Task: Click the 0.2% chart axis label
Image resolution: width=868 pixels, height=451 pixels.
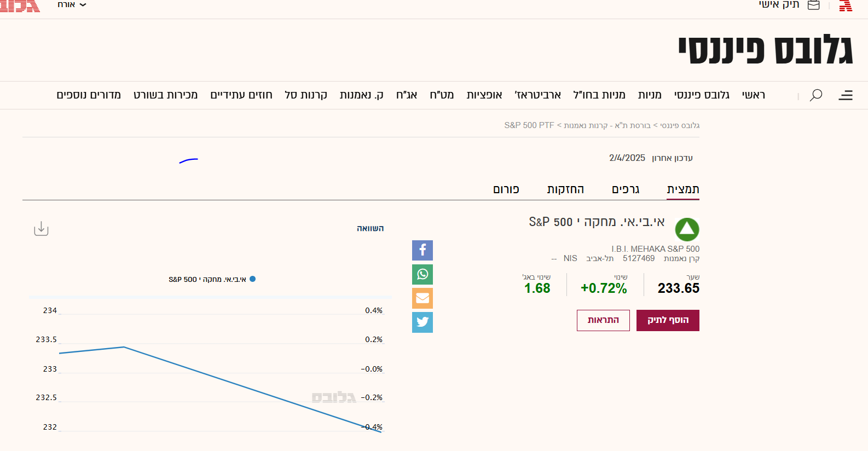Action: coord(374,339)
